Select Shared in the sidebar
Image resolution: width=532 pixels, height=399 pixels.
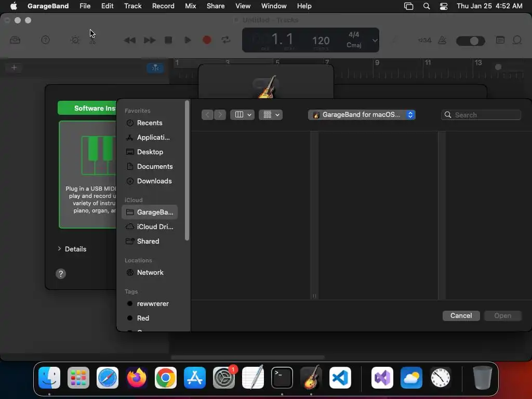149,242
